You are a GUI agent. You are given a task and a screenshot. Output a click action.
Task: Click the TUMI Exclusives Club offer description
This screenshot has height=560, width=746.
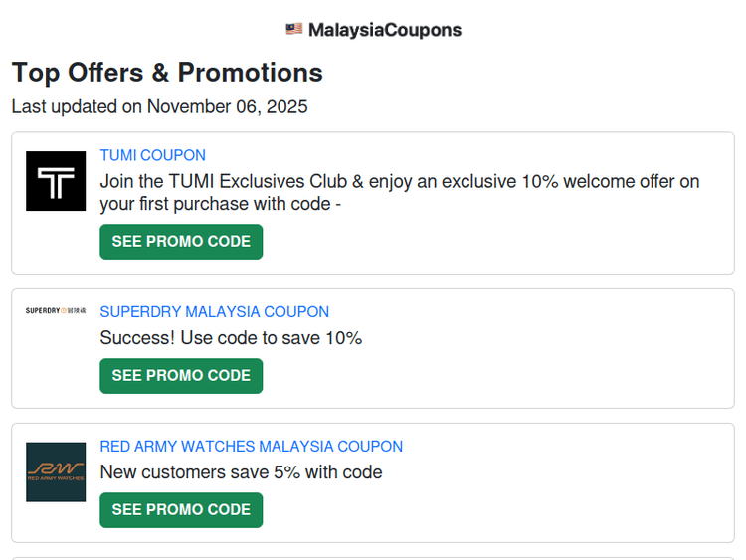point(399,193)
